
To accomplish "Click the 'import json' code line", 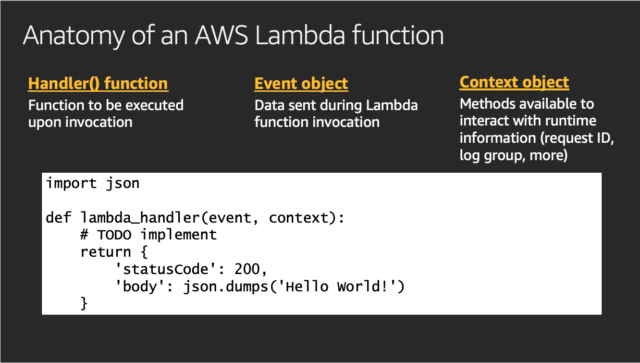I will tap(93, 183).
